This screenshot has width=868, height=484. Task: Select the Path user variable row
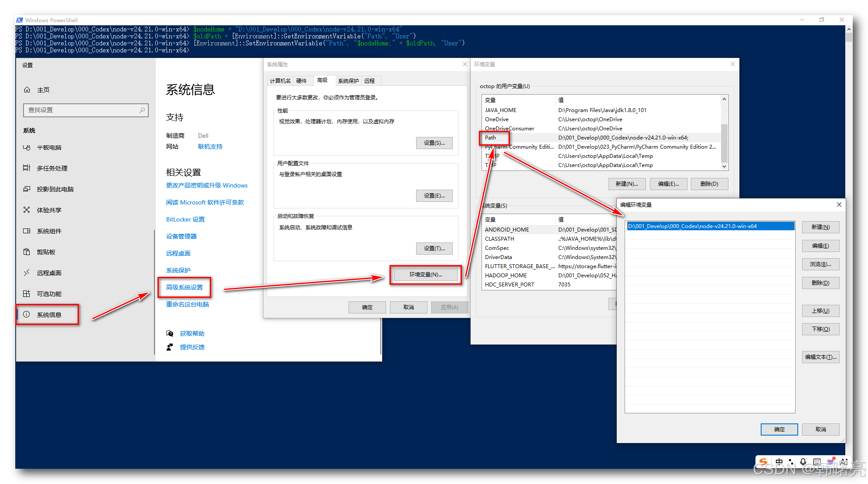pos(601,138)
